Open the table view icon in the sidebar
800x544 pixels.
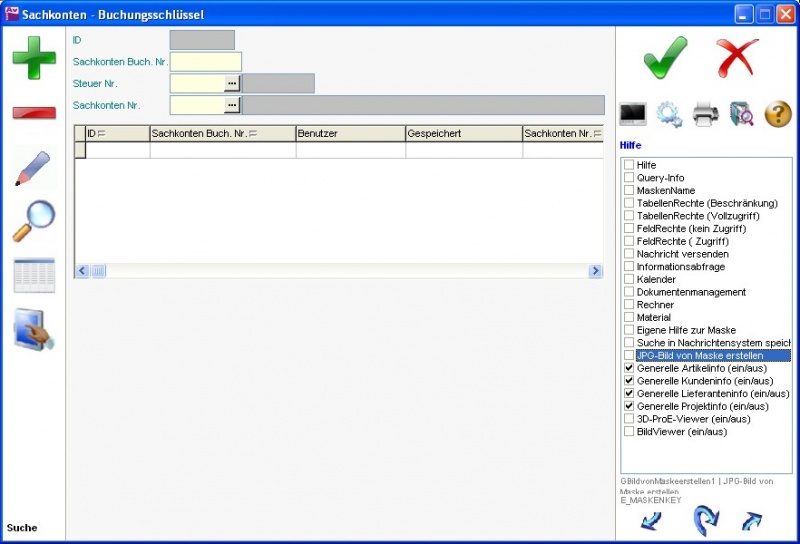click(x=34, y=275)
